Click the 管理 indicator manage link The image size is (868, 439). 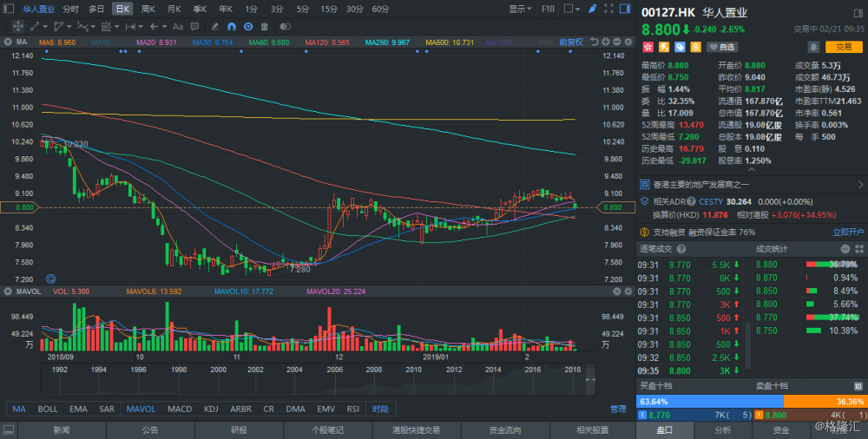[618, 410]
